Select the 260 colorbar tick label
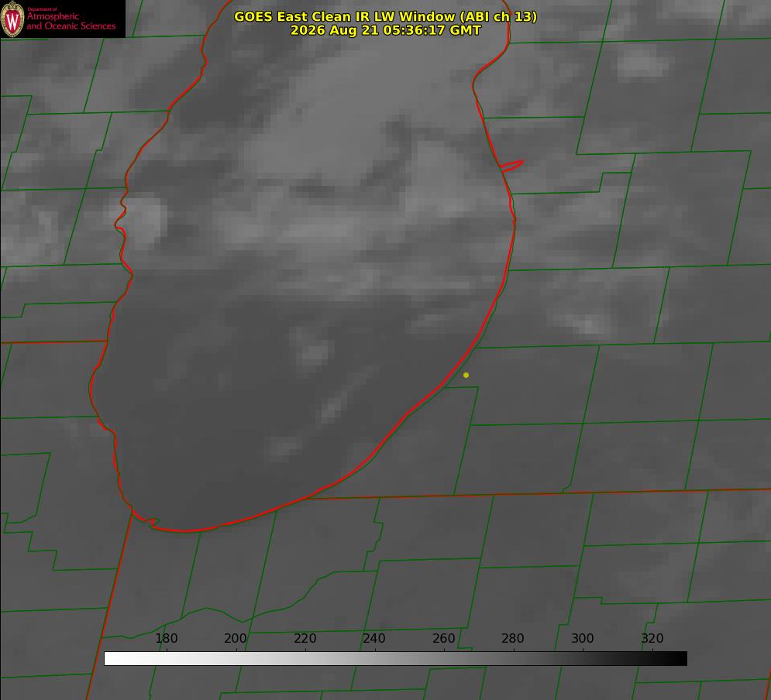Screen dimensions: 771x700 pos(443,638)
